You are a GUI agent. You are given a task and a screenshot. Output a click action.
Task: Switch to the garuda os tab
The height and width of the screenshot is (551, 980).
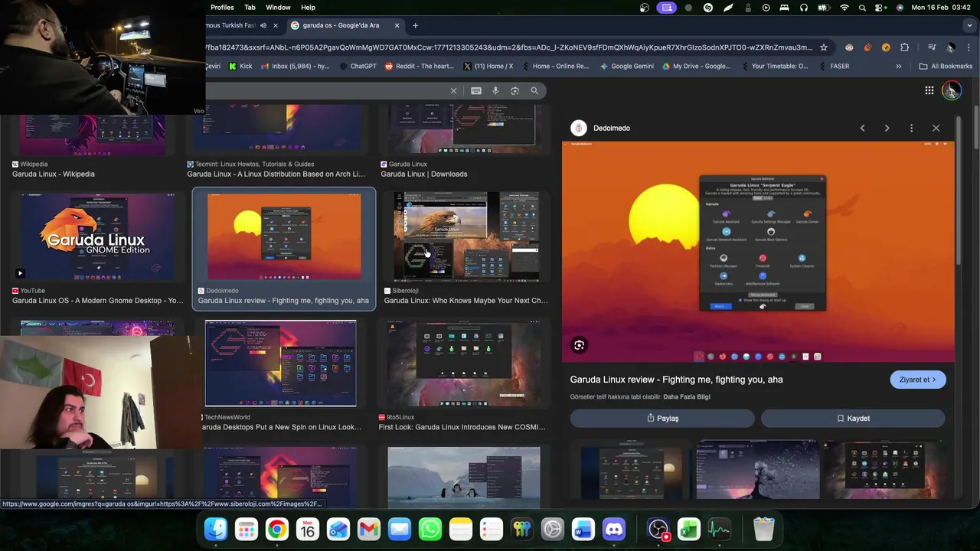tap(341, 25)
